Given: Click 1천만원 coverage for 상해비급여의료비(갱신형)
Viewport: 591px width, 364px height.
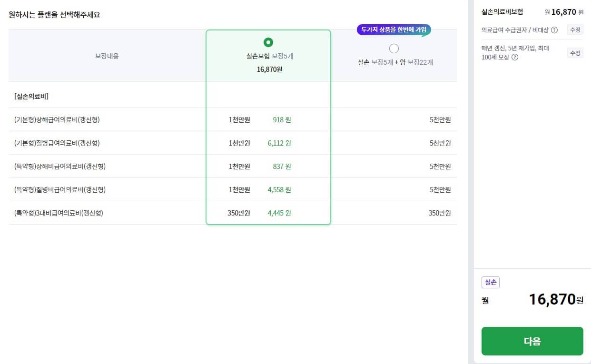Looking at the screenshot, I should (x=239, y=166).
